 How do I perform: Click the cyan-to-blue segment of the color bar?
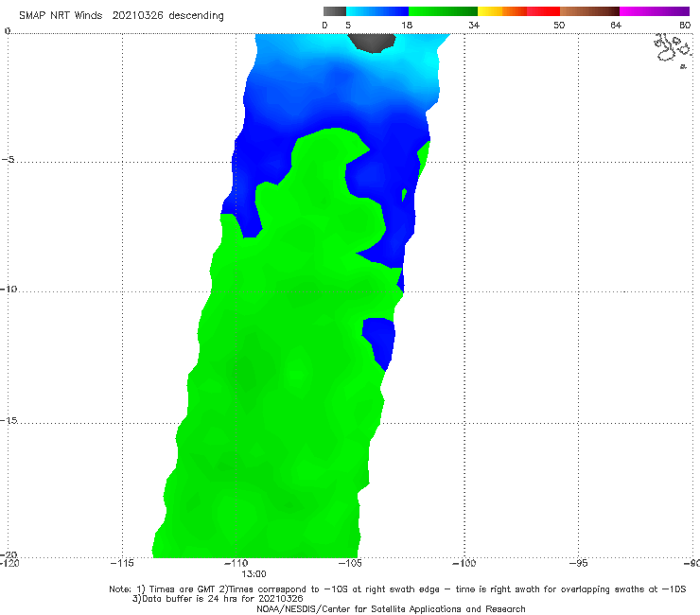[377, 11]
